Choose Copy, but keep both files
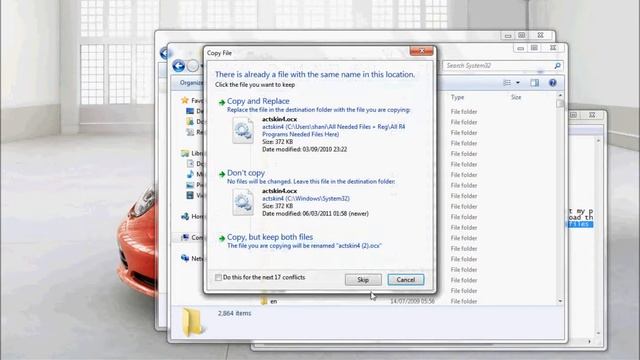This screenshot has width=640, height=360. 270,237
